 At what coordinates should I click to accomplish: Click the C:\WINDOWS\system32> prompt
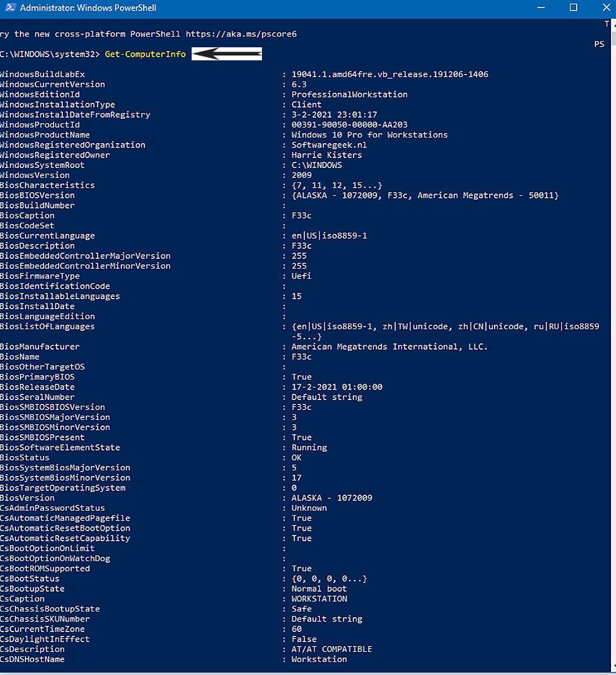(x=50, y=54)
